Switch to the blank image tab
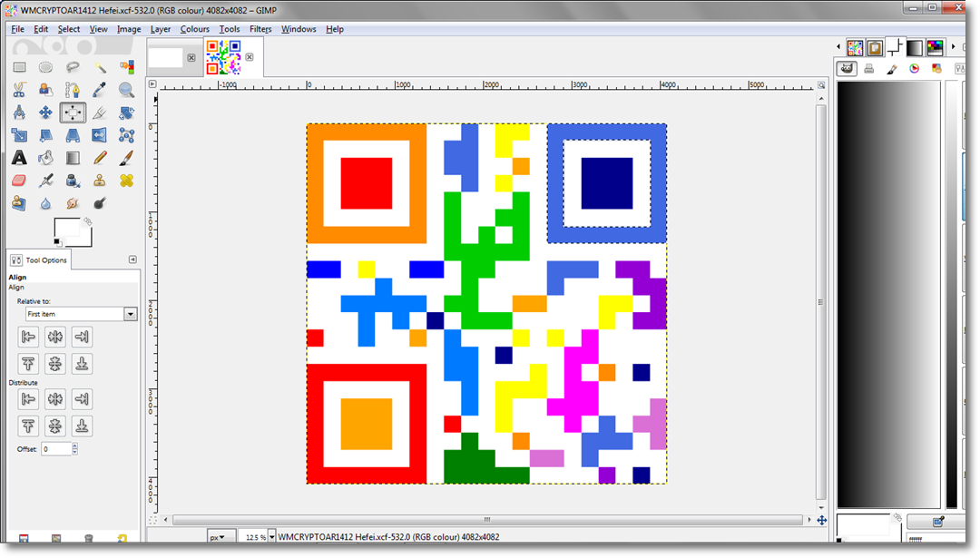 pyautogui.click(x=166, y=57)
